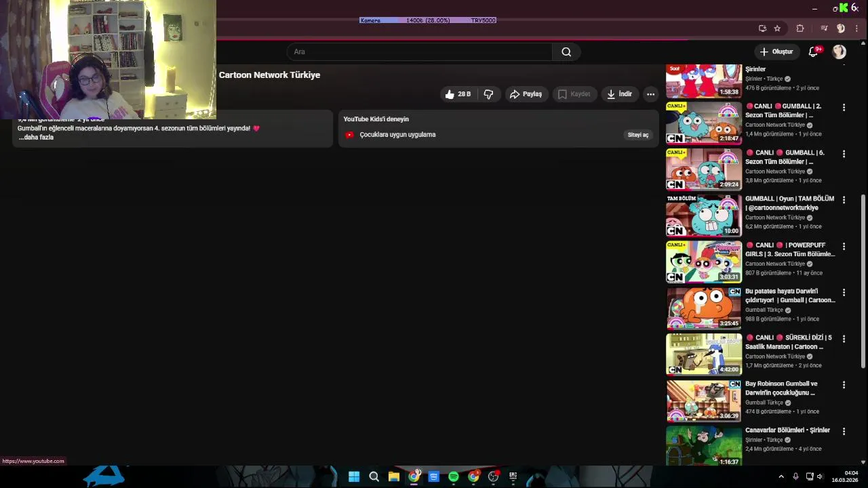
Task: Click the YouTube search magnifier button
Action: click(x=566, y=52)
